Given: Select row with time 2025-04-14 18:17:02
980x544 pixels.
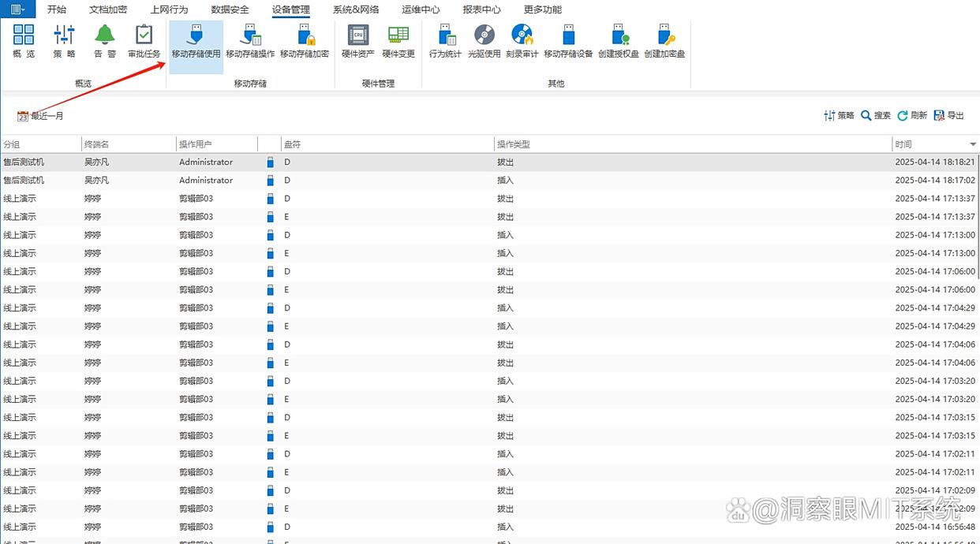Looking at the screenshot, I should pyautogui.click(x=490, y=180).
